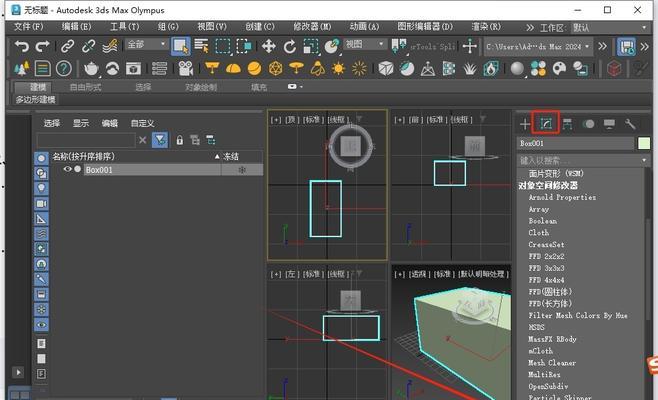658x400 pixels.
Task: Click the Box001 object color swatch
Action: (x=644, y=143)
